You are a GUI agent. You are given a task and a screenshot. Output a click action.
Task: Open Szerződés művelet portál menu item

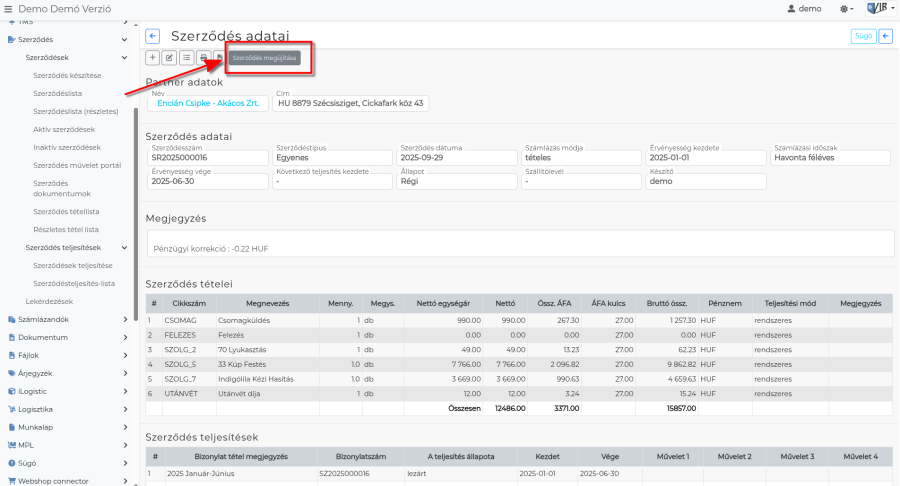77,165
